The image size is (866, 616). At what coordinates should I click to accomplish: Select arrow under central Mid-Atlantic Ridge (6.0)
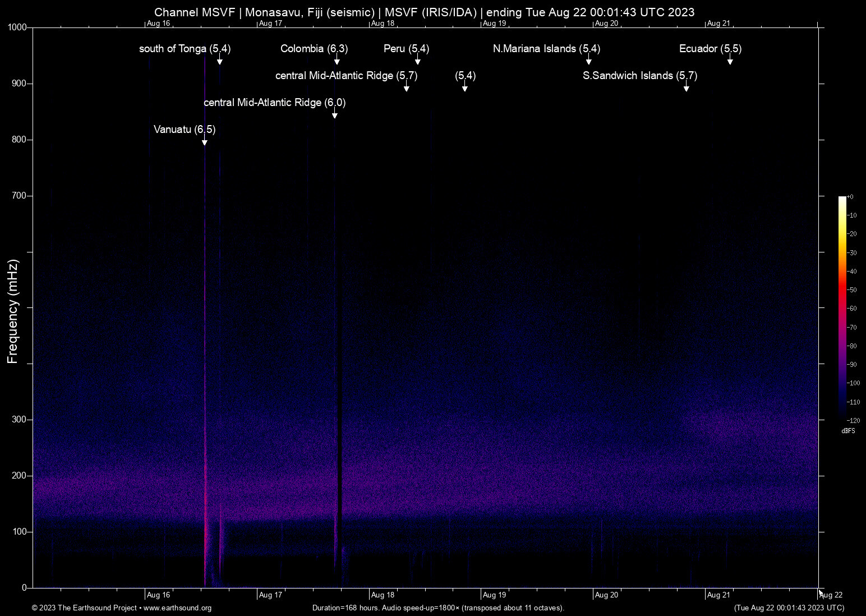335,116
